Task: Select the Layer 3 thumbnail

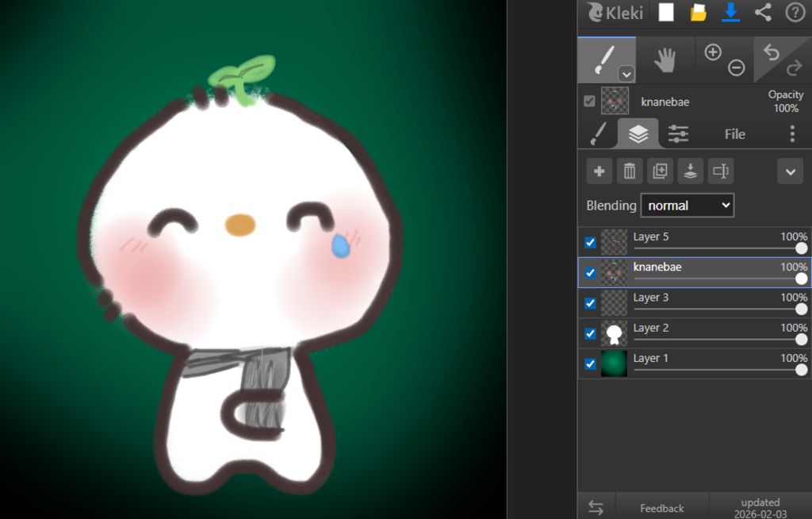Action: pyautogui.click(x=615, y=303)
